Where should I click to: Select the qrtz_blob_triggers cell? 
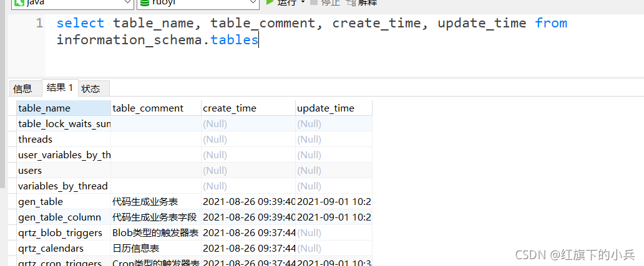[64, 233]
